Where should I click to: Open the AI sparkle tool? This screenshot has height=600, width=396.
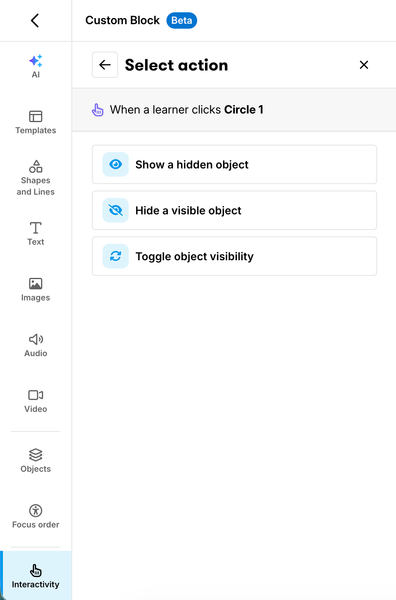pyautogui.click(x=36, y=61)
